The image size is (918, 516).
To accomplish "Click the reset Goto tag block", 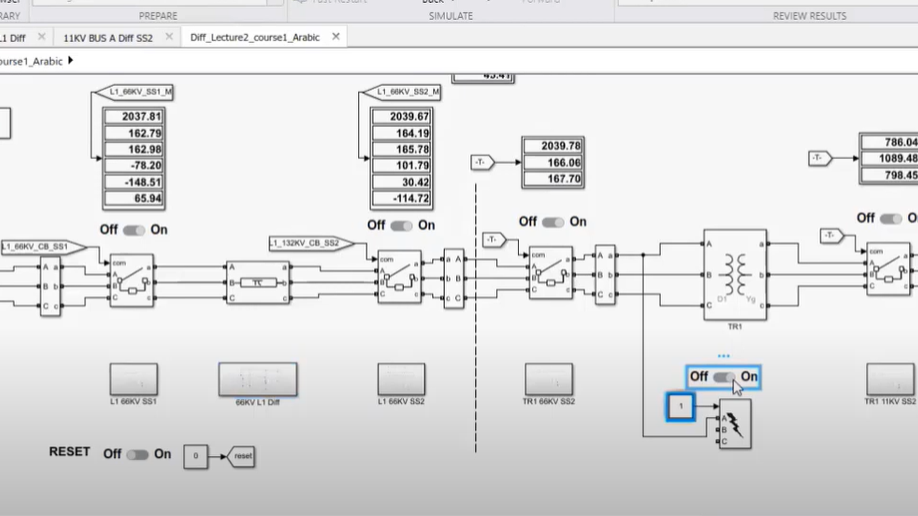I will pos(241,456).
